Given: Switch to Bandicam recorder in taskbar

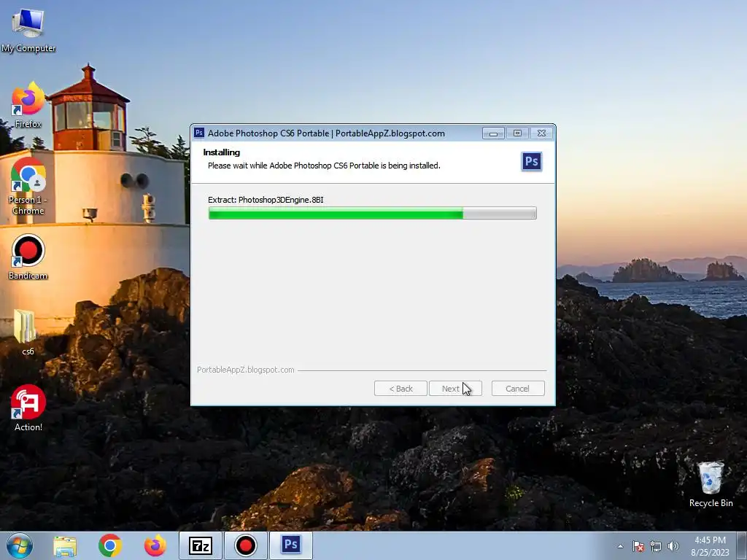Looking at the screenshot, I should tap(245, 545).
